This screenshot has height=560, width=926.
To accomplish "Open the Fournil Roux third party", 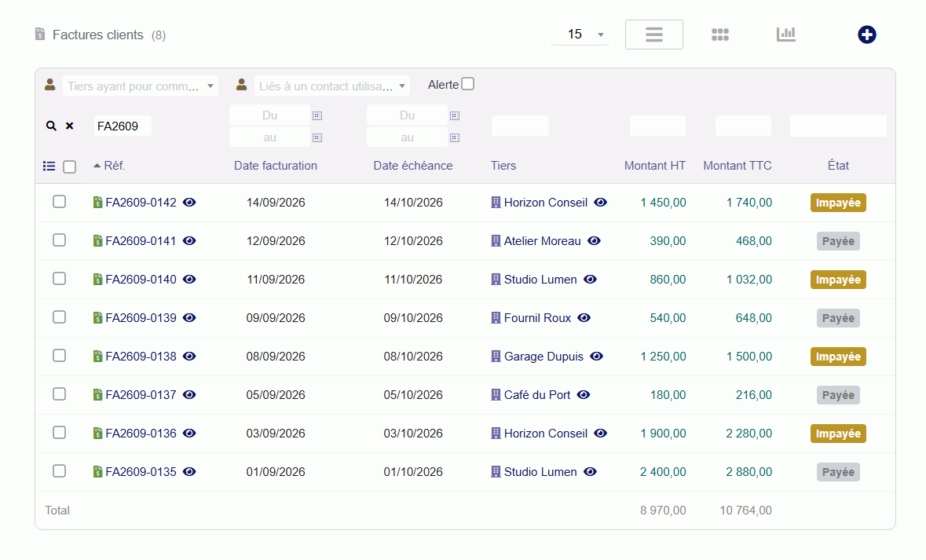I will (x=537, y=318).
